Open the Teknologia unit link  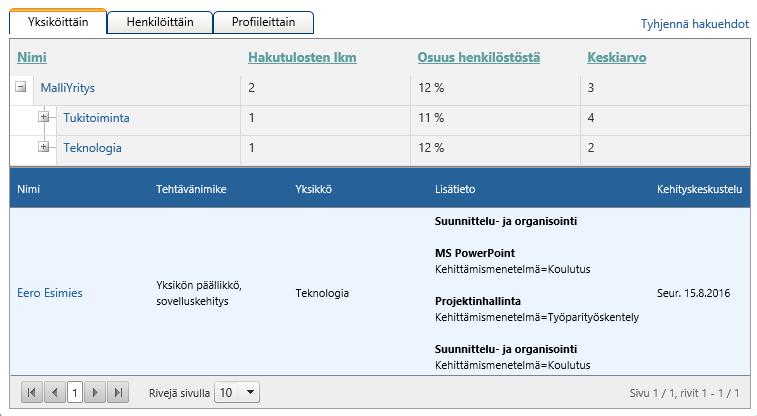tap(92, 148)
